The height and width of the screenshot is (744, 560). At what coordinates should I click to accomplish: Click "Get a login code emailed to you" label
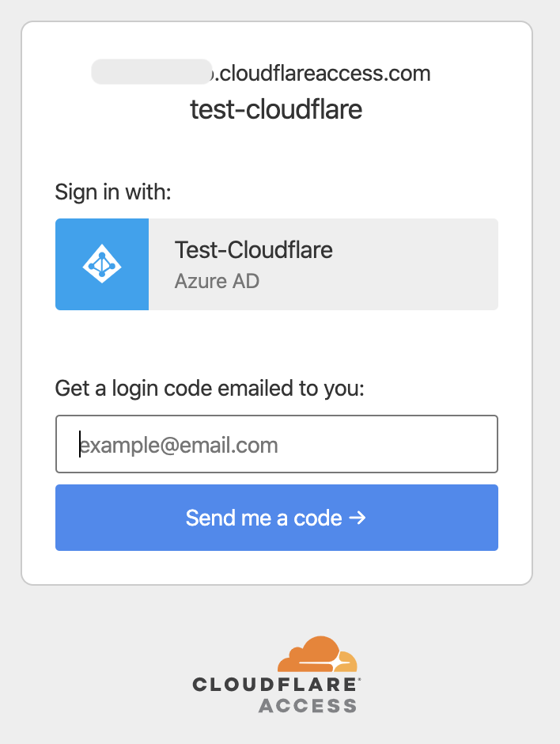coord(209,389)
